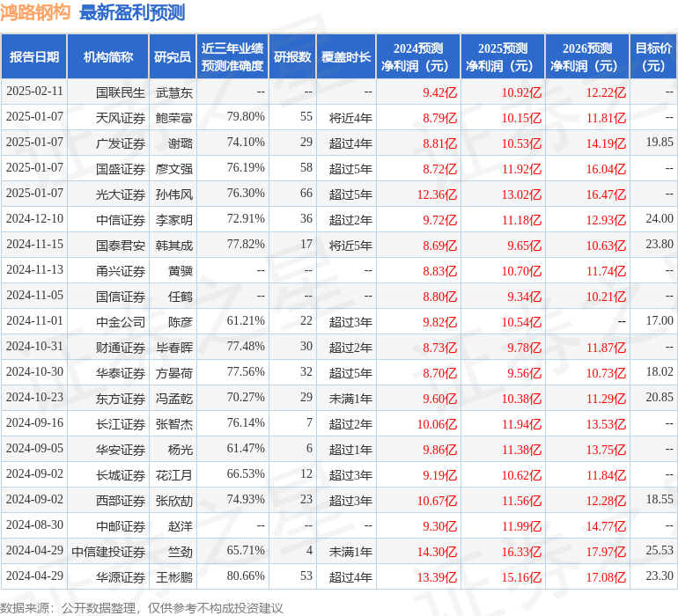Click the 14.19亿 profit value
This screenshot has width=678, height=616.
point(606,143)
